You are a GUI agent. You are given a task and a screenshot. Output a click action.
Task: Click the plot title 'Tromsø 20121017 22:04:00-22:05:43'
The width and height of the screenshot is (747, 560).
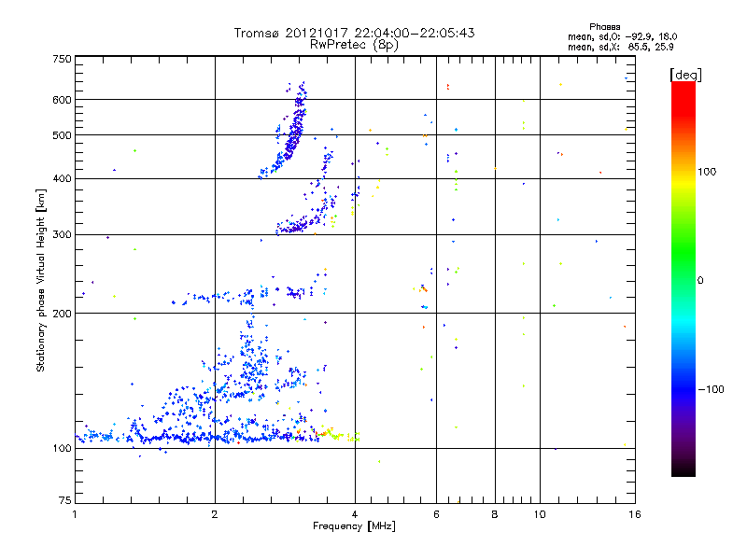coord(354,33)
